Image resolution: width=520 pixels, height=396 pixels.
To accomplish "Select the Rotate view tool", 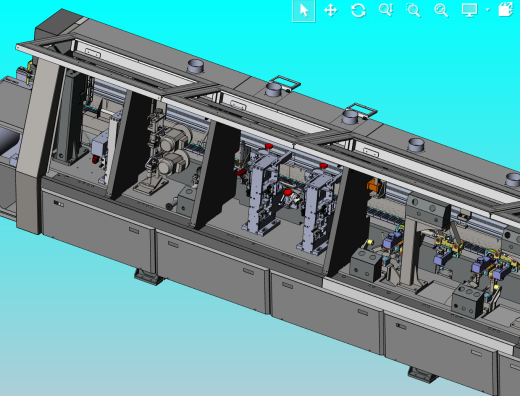I will click(x=358, y=10).
